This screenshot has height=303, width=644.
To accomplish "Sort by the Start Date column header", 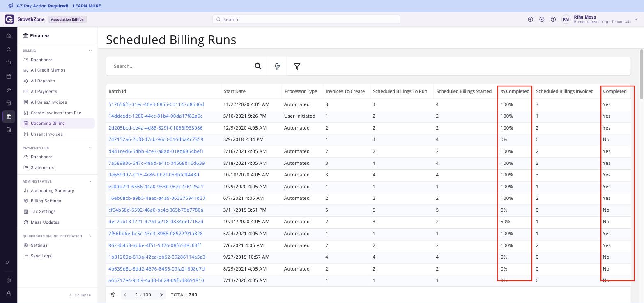I will [235, 91].
